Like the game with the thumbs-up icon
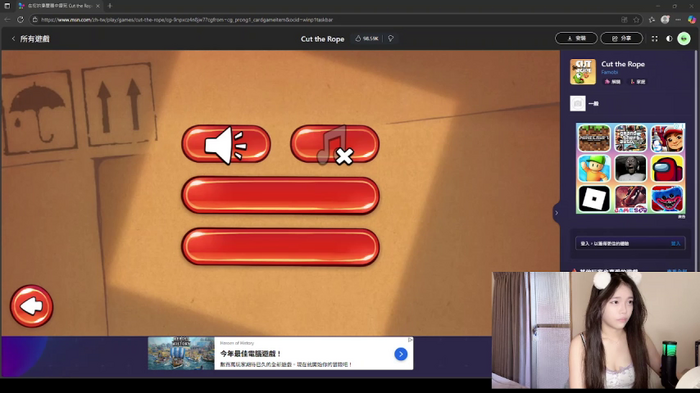This screenshot has height=393, width=700. (x=358, y=39)
